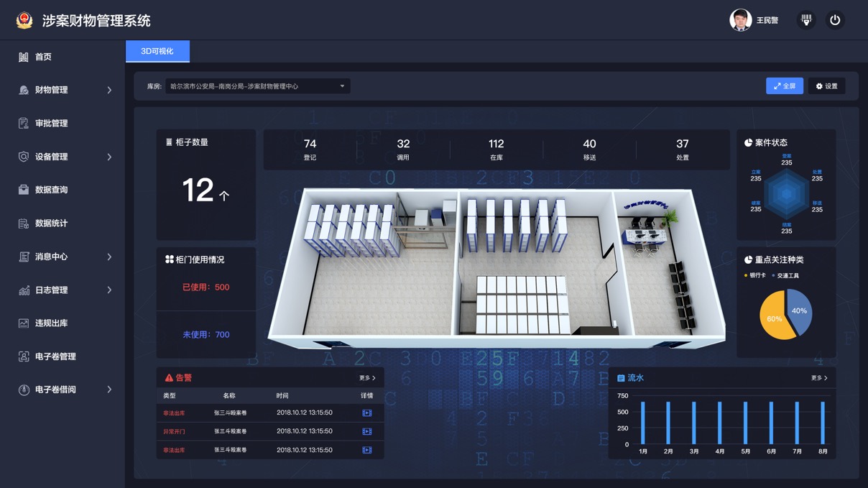Click the 全屏 fullscreen button

pos(784,86)
